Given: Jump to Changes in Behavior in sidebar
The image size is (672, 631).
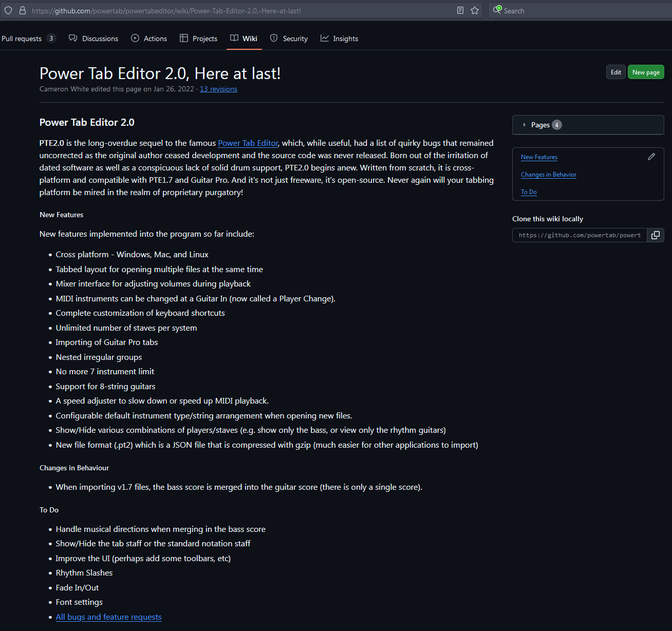Looking at the screenshot, I should 549,175.
